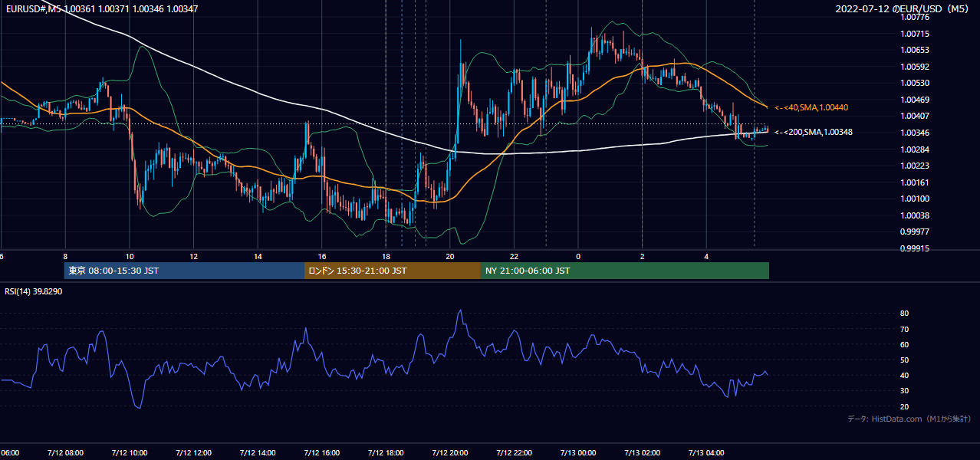Screen dimensions: 980x460
Task: Click the 0.99915 price axis label
Action: coord(916,248)
